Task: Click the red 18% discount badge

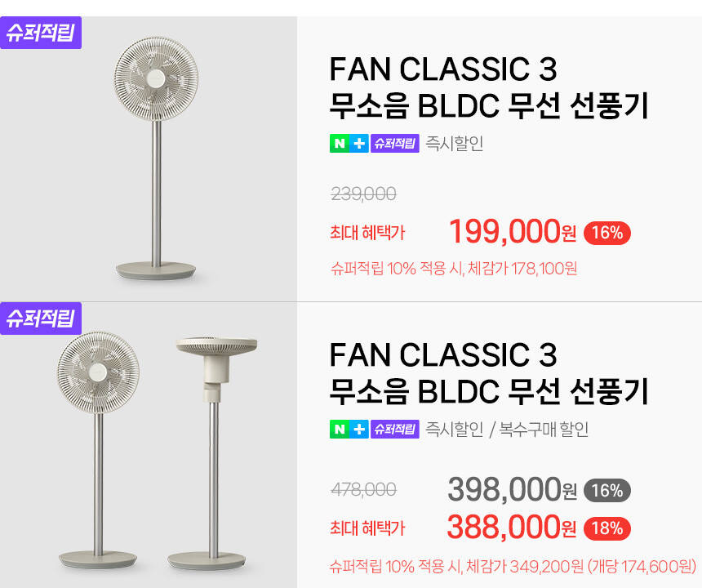Action: tap(606, 528)
